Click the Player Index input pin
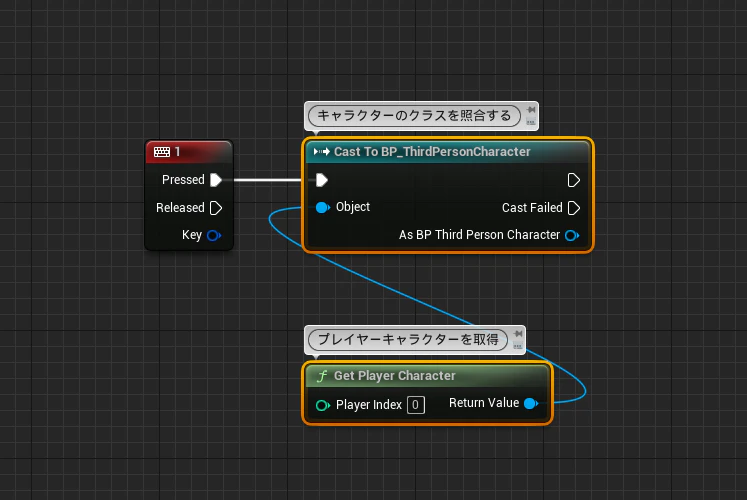Viewport: 747px width, 500px height. tap(323, 405)
